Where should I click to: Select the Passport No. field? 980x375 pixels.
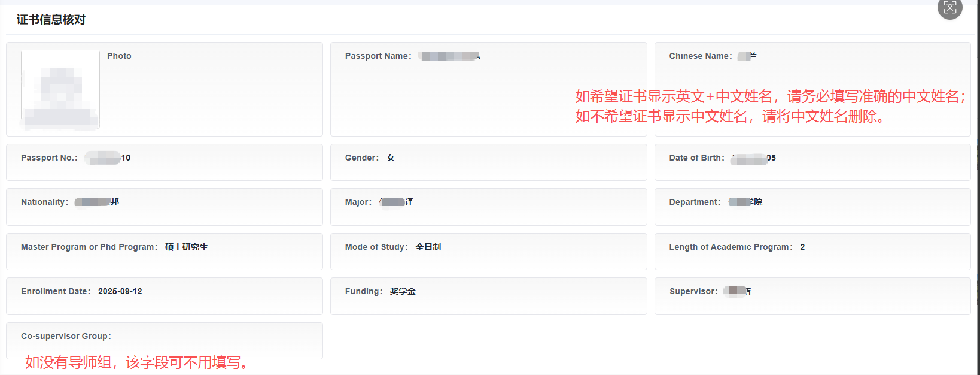pyautogui.click(x=165, y=162)
